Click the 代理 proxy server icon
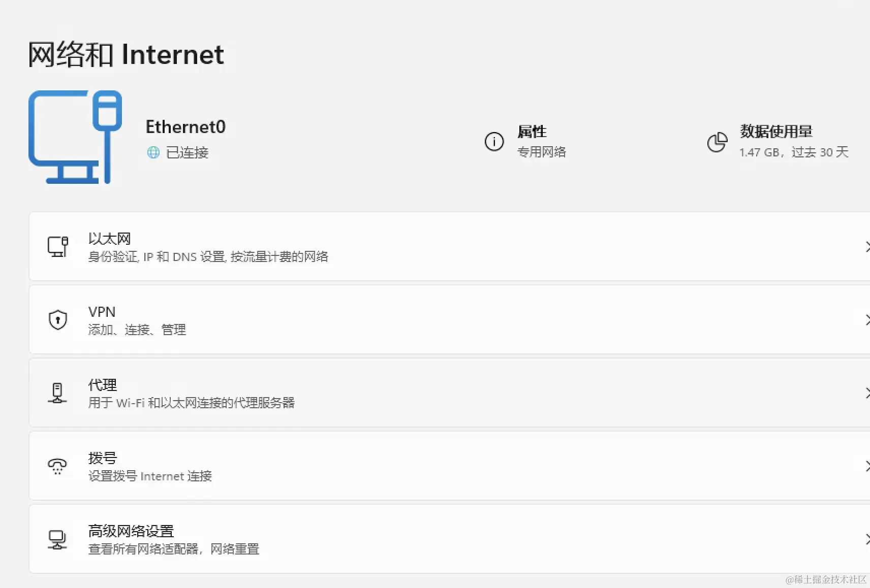The height and width of the screenshot is (588, 870). 57,393
